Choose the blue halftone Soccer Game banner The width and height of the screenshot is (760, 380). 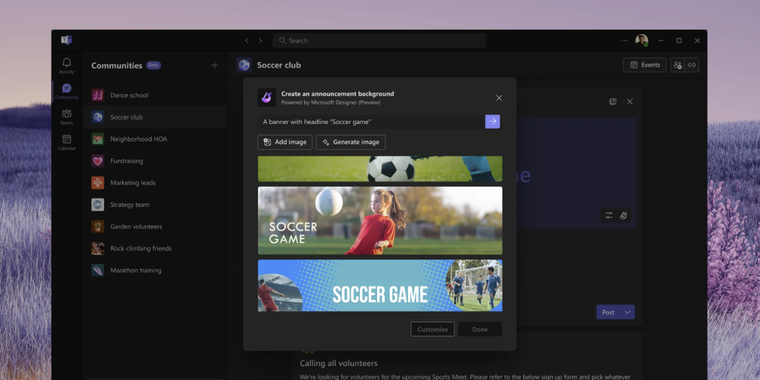(x=380, y=285)
